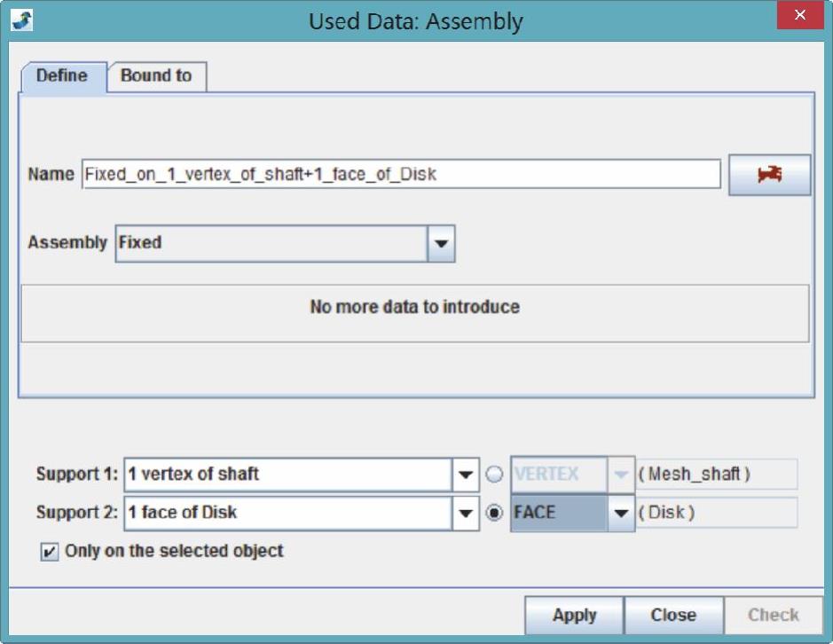The height and width of the screenshot is (644, 833).
Task: Click the (Mesh_shaft) field
Action: tap(717, 475)
